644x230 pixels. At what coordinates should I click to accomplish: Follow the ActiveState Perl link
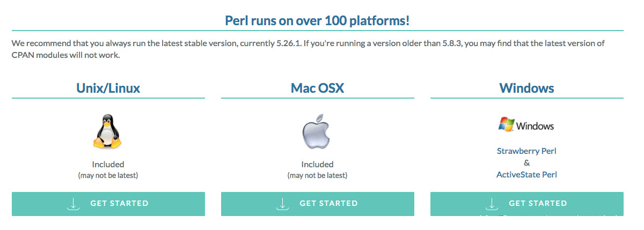click(526, 175)
